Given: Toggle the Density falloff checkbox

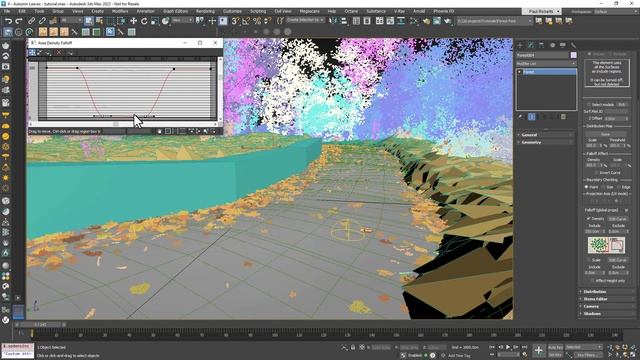Looking at the screenshot, I should (x=589, y=219).
